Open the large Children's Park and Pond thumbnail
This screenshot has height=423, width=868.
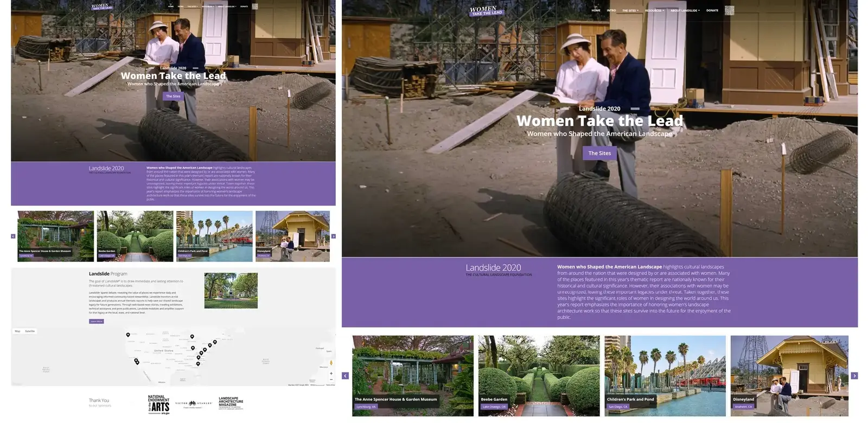665,375
